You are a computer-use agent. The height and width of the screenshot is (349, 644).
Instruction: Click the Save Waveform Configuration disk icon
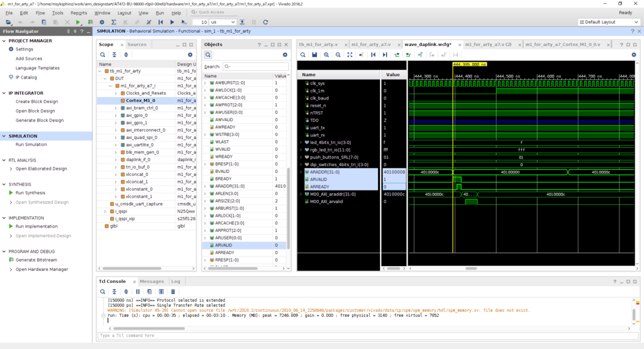[x=314, y=55]
